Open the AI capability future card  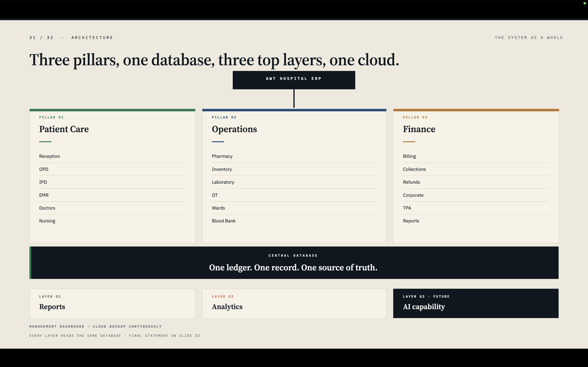pyautogui.click(x=476, y=303)
